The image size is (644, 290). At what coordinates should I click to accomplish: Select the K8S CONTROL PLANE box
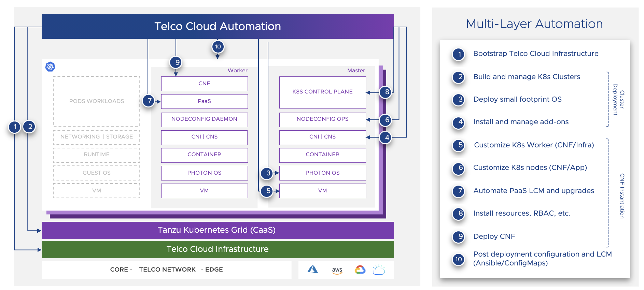(x=323, y=92)
